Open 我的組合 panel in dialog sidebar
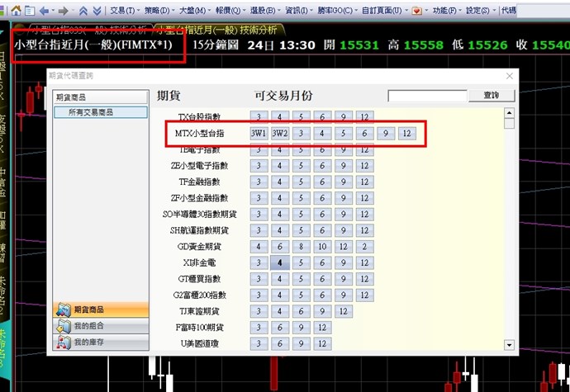The height and width of the screenshot is (392, 570). (x=98, y=326)
